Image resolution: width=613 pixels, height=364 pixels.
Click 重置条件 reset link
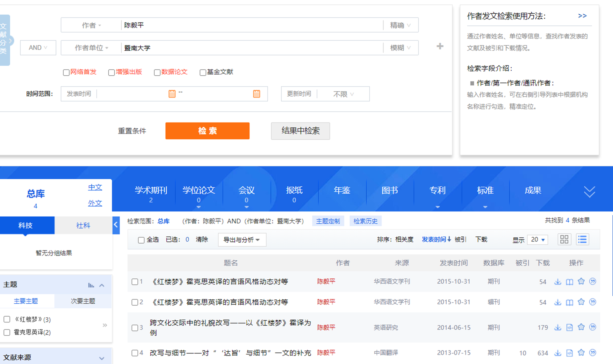pyautogui.click(x=132, y=131)
